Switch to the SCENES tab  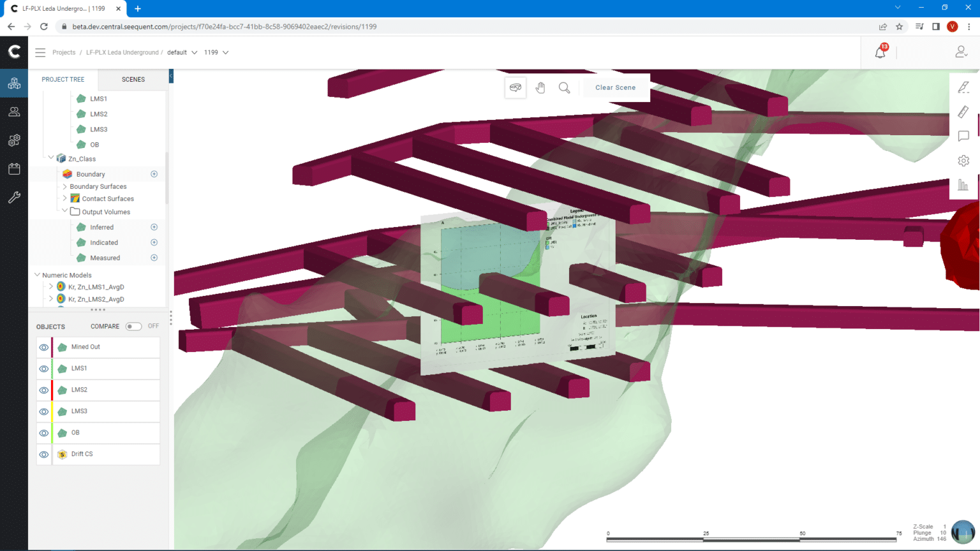(133, 79)
